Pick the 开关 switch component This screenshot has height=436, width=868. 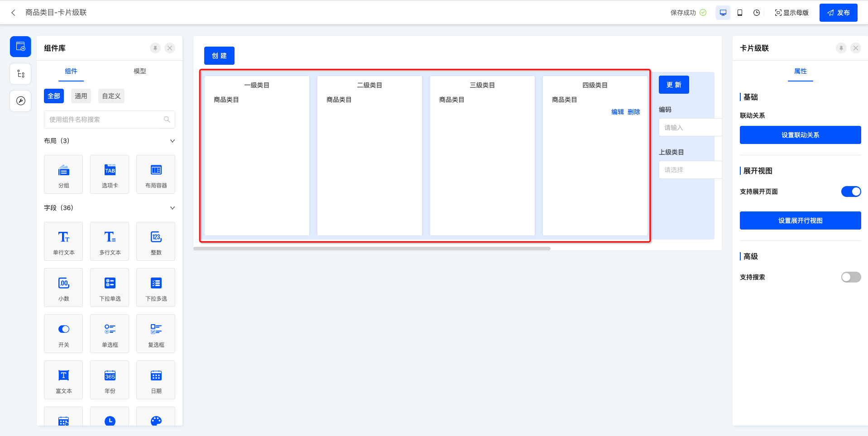click(64, 333)
